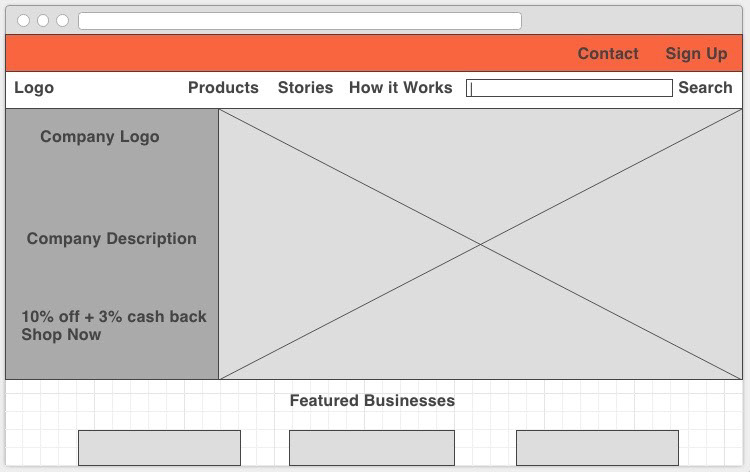Image resolution: width=750 pixels, height=472 pixels.
Task: Click the Sign Up link
Action: [696, 54]
